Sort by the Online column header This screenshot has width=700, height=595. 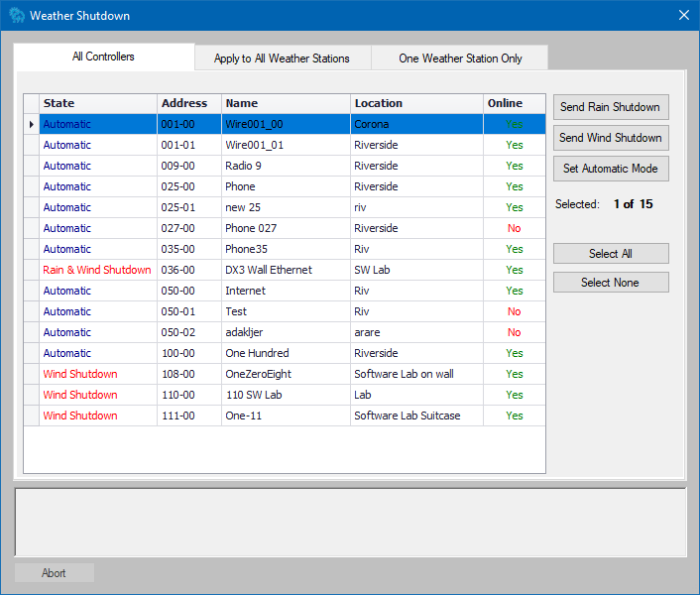point(515,103)
